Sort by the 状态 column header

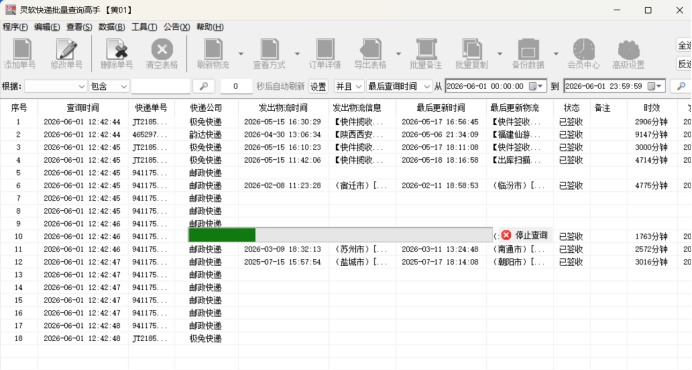tap(572, 108)
